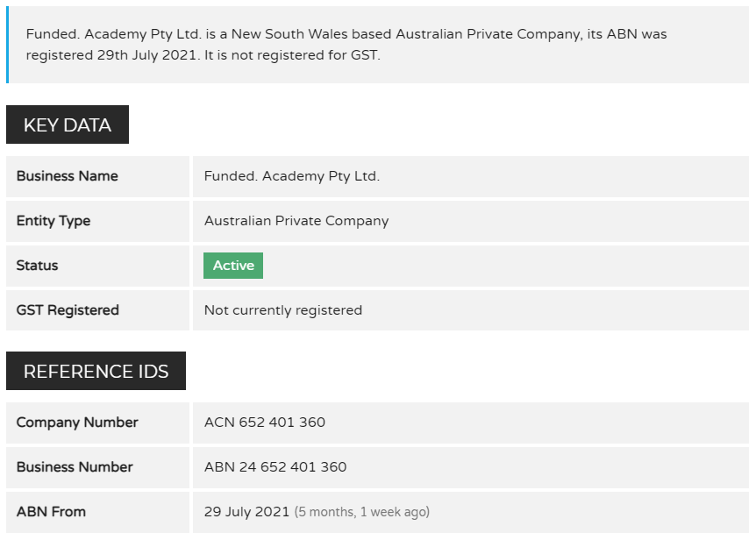Image resolution: width=756 pixels, height=540 pixels.
Task: Select the REFERENCE IDS section heading
Action: click(96, 371)
